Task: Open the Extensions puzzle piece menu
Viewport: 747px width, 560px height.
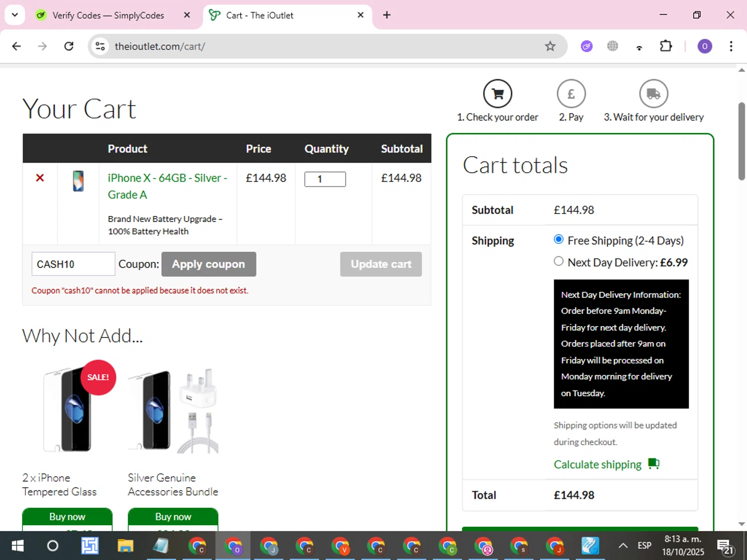Action: 666,46
